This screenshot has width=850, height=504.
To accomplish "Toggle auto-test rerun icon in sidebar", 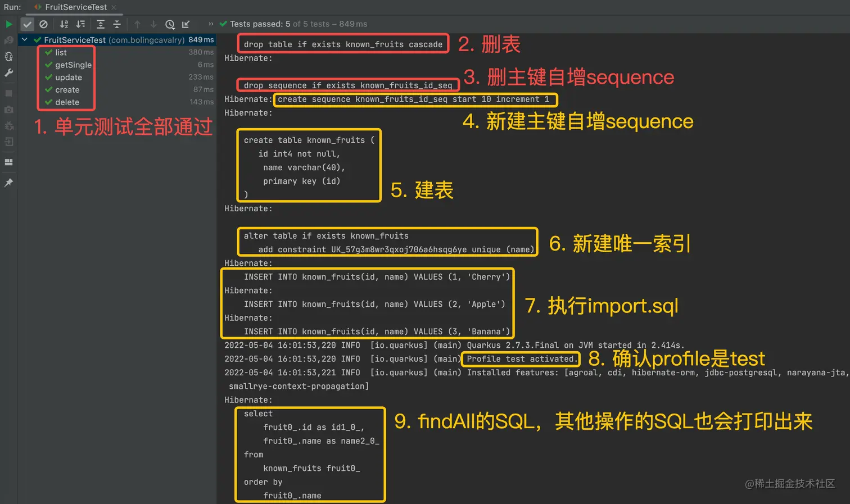I will [8, 57].
